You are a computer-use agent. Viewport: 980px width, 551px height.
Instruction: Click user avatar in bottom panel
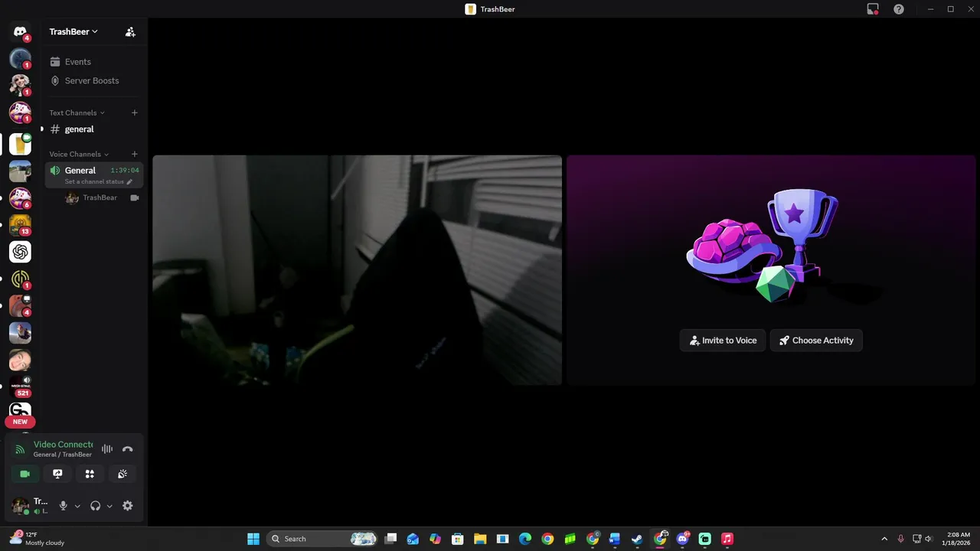tap(20, 506)
